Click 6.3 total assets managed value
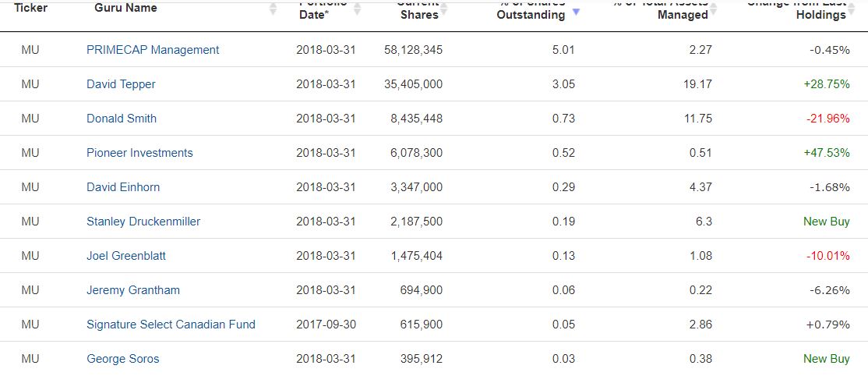The width and height of the screenshot is (868, 376). (704, 222)
